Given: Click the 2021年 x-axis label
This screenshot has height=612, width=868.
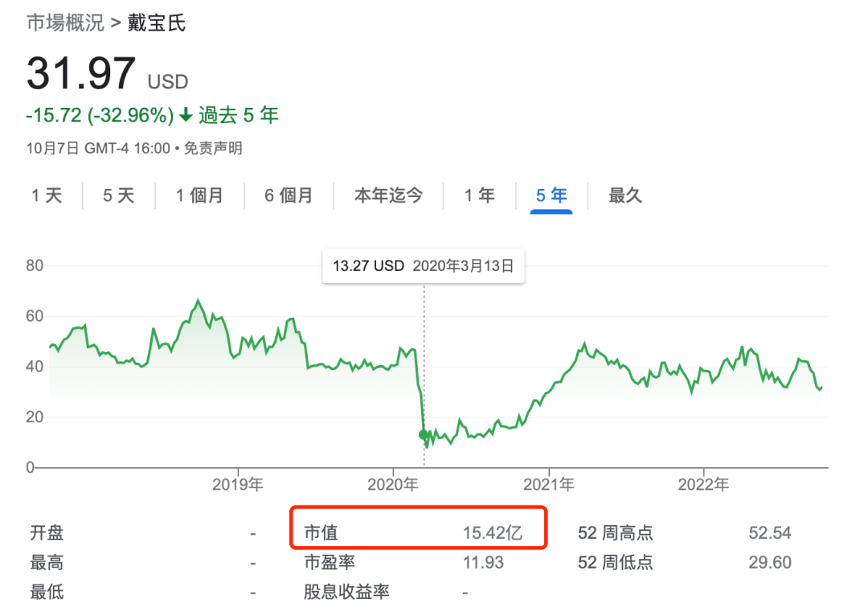Looking at the screenshot, I should (549, 485).
